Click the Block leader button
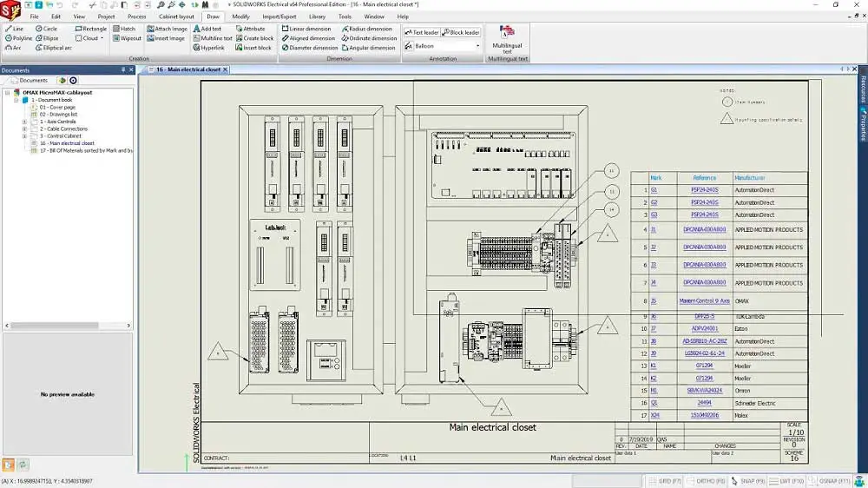868x488 pixels. click(x=461, y=32)
